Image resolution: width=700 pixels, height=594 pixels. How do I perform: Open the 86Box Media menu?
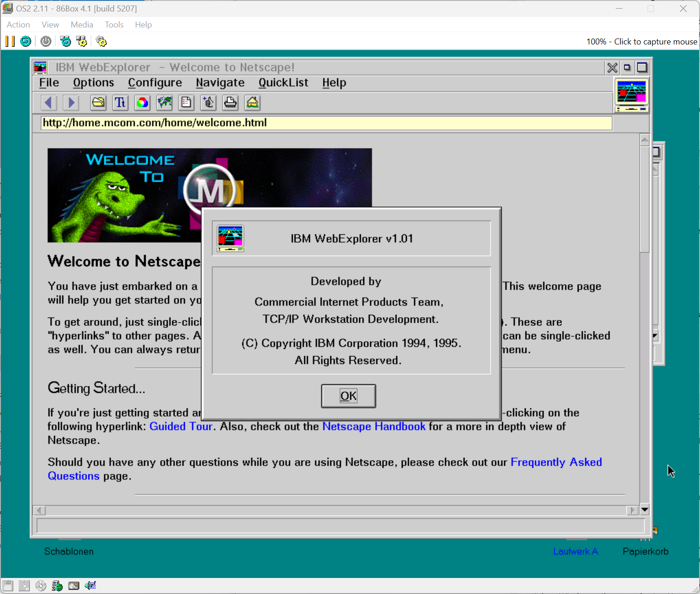(x=82, y=25)
